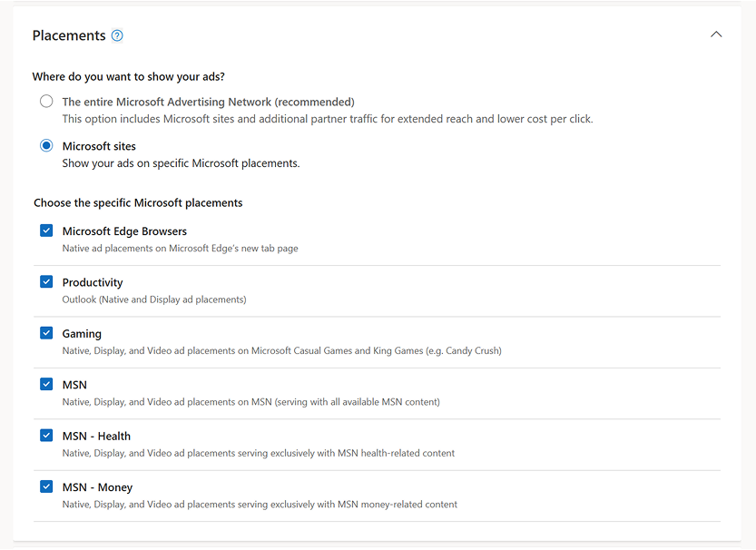The height and width of the screenshot is (550, 756).
Task: Select the Microsoft sites radio button
Action: click(46, 145)
